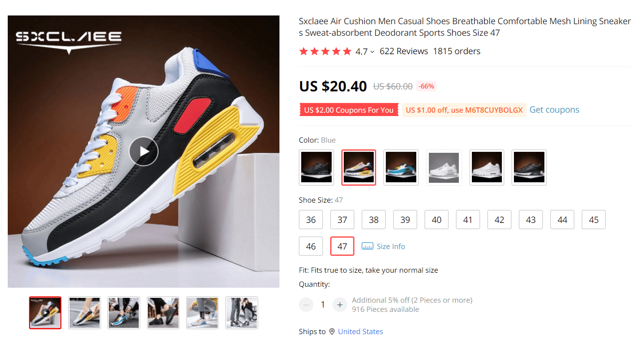View last thumbnail in the gallery strip
Viewport: 644px width, 337px height.
click(242, 312)
